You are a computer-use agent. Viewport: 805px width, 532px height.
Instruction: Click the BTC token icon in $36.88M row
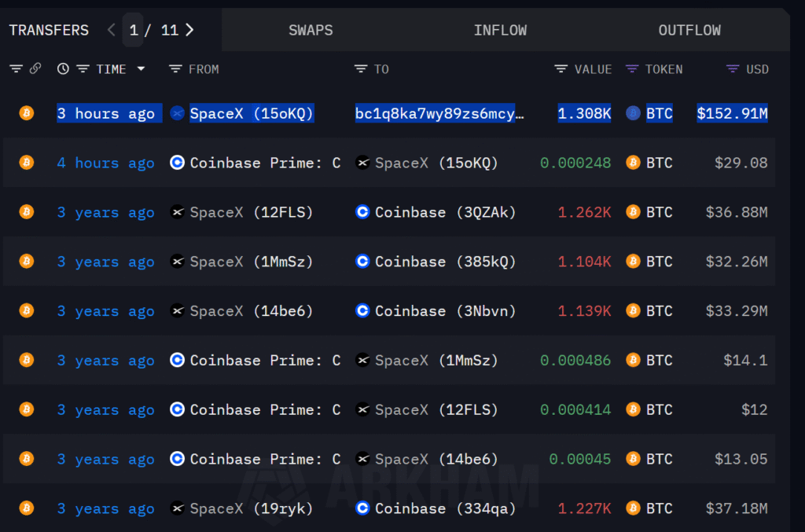coord(633,212)
